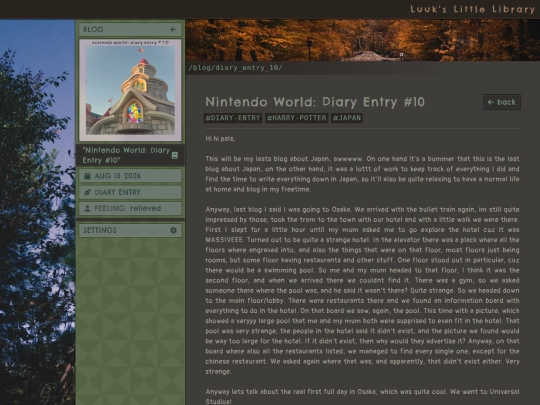Image resolution: width=540 pixels, height=405 pixels.
Task: Click the pen icon next to DIARY ENTRY
Action: pos(87,192)
